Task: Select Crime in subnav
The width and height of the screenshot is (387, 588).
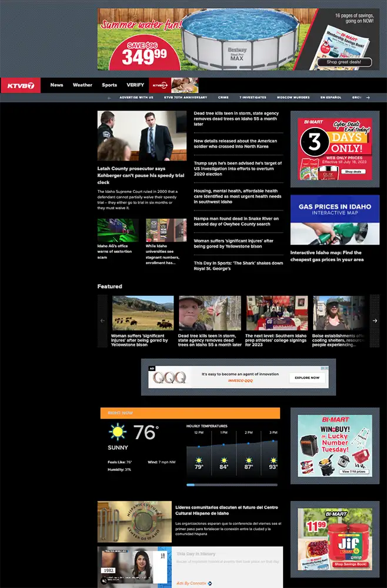Action: 223,98
